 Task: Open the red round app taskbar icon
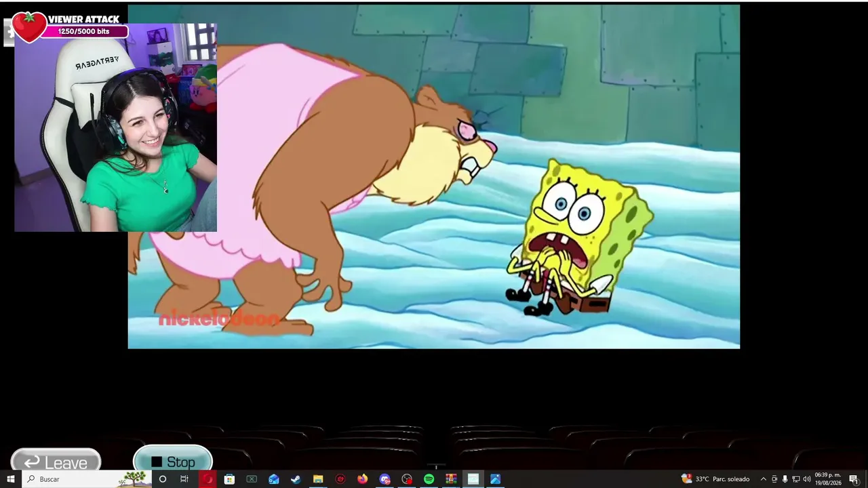tap(340, 479)
